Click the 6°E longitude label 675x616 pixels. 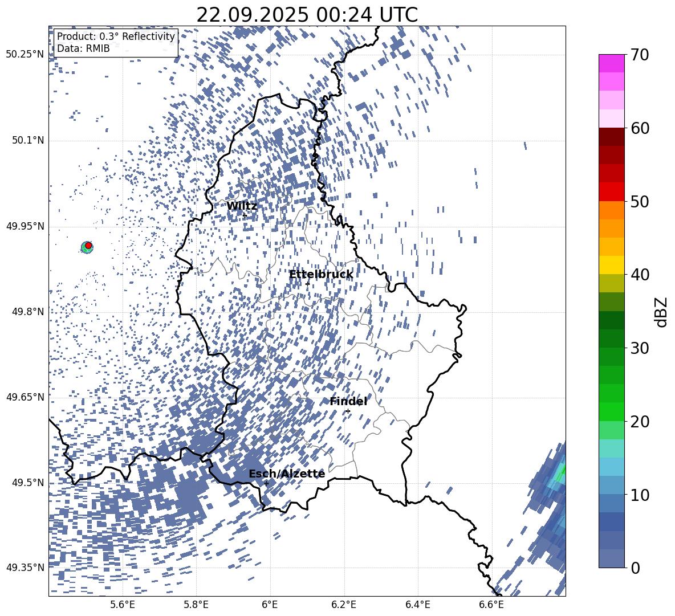[270, 605]
